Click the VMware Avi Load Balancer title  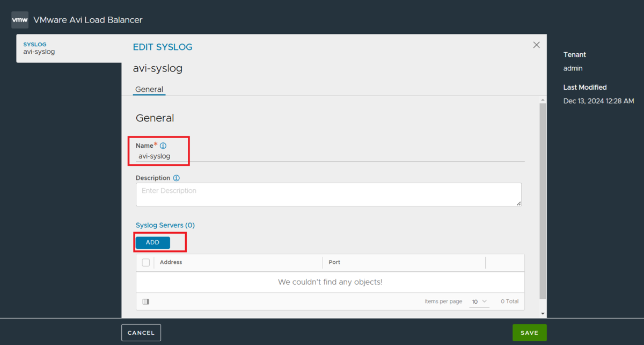click(x=88, y=20)
